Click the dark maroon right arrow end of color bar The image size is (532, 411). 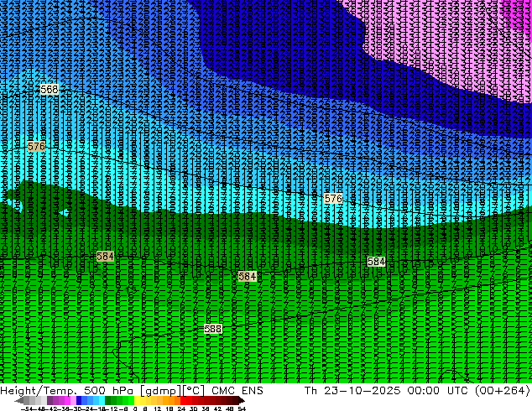coord(241,401)
